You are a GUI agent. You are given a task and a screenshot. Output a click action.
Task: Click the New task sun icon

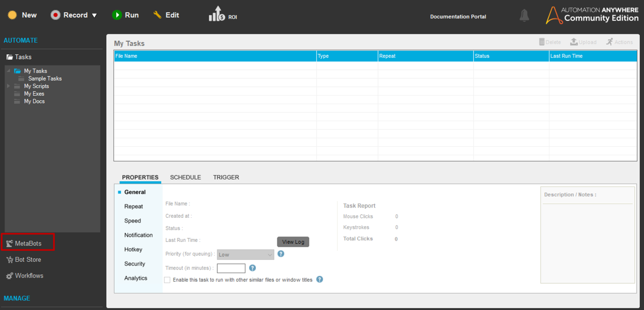12,15
